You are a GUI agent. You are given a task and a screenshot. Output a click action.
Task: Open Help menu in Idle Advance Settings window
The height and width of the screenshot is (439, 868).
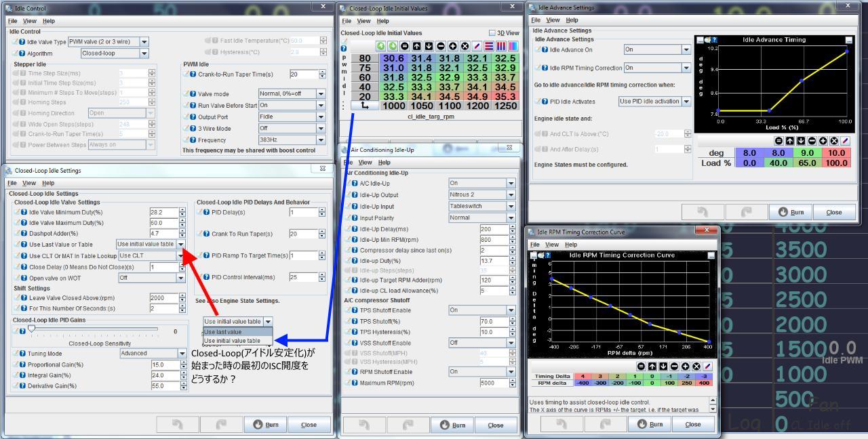click(x=572, y=20)
